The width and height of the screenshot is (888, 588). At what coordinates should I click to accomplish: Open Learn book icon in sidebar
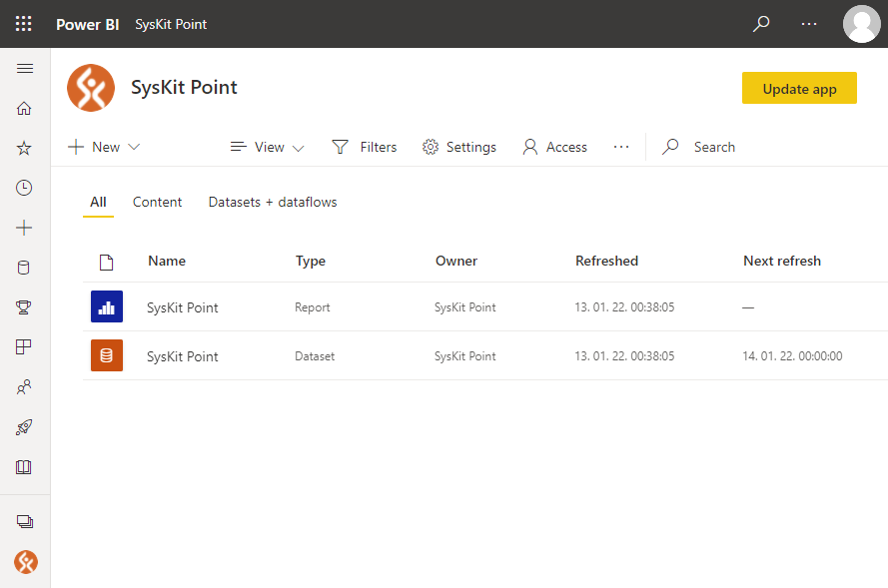click(24, 467)
